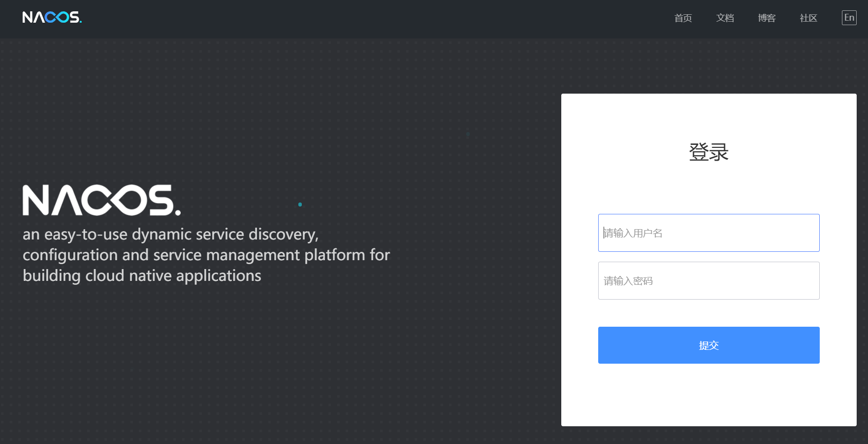Focus the 请输入用户名 username field
868x444 pixels.
point(709,233)
